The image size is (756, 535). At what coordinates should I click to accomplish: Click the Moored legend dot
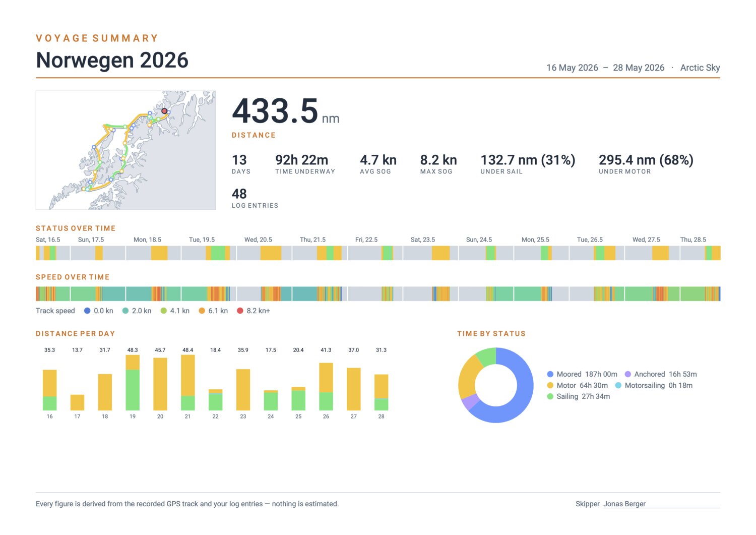coord(550,374)
